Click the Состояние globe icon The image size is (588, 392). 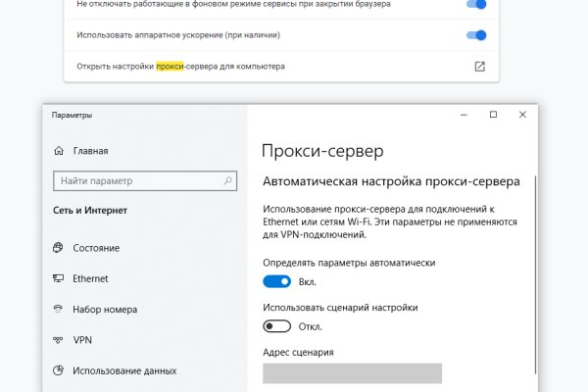[x=58, y=248]
